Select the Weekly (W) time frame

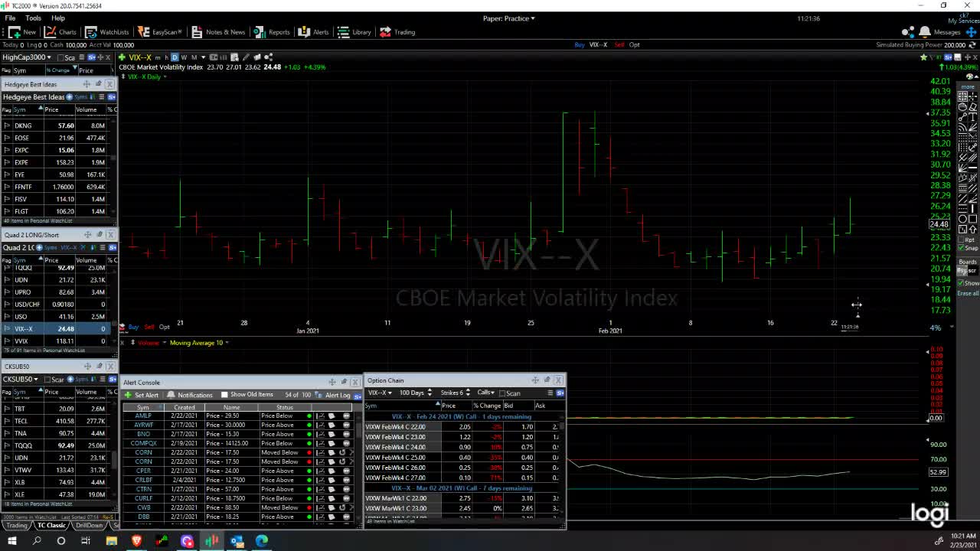[x=184, y=57]
